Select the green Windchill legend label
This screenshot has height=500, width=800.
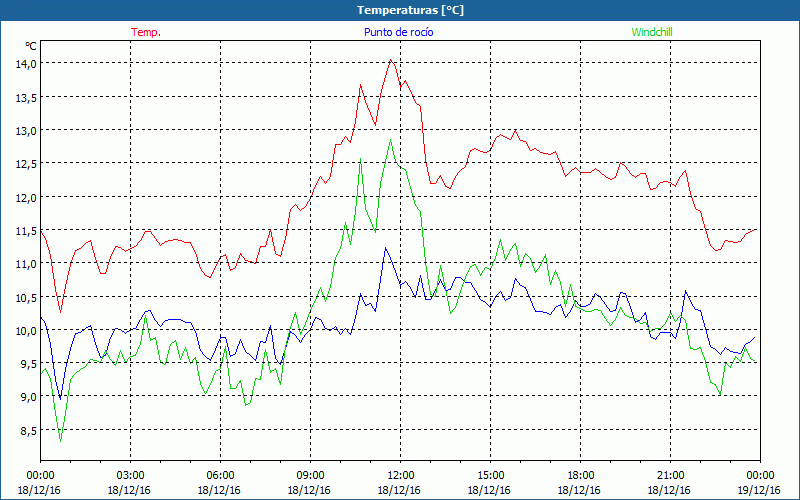[x=652, y=32]
